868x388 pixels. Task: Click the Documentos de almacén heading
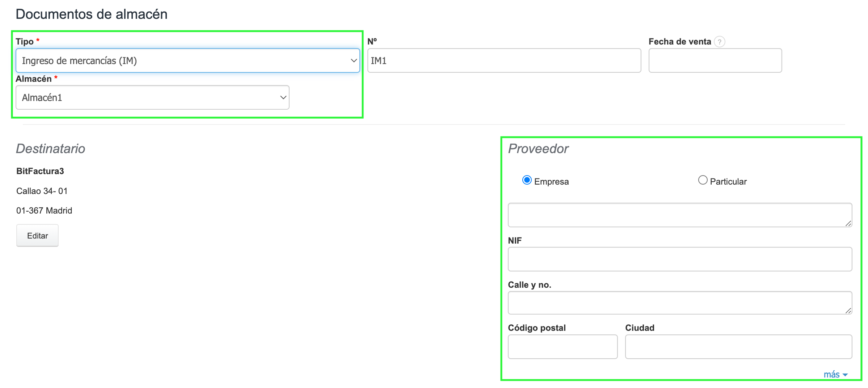coord(92,14)
